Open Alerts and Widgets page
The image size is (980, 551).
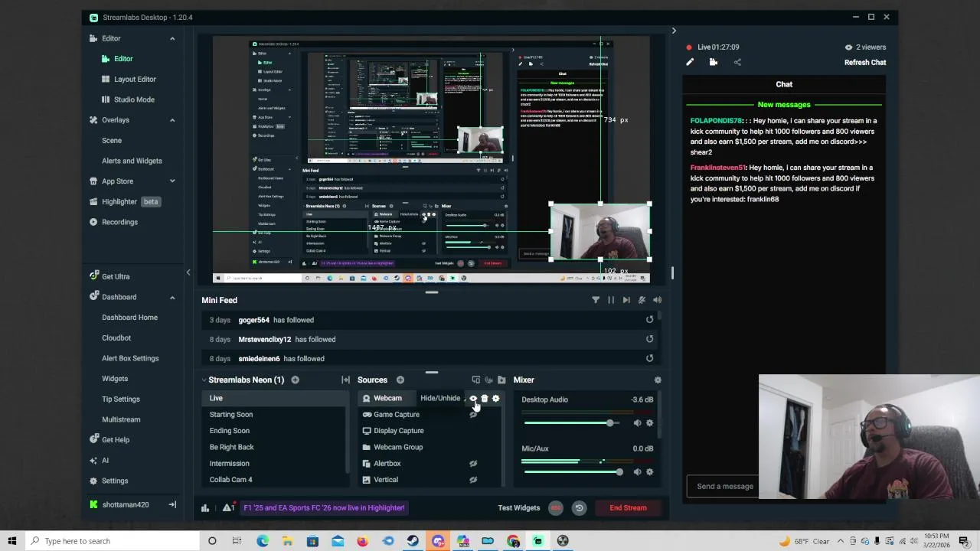[132, 161]
